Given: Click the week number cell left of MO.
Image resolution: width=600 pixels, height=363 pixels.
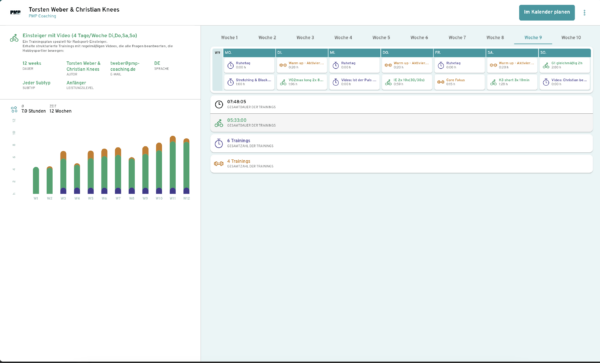Looking at the screenshot, I should pos(217,53).
